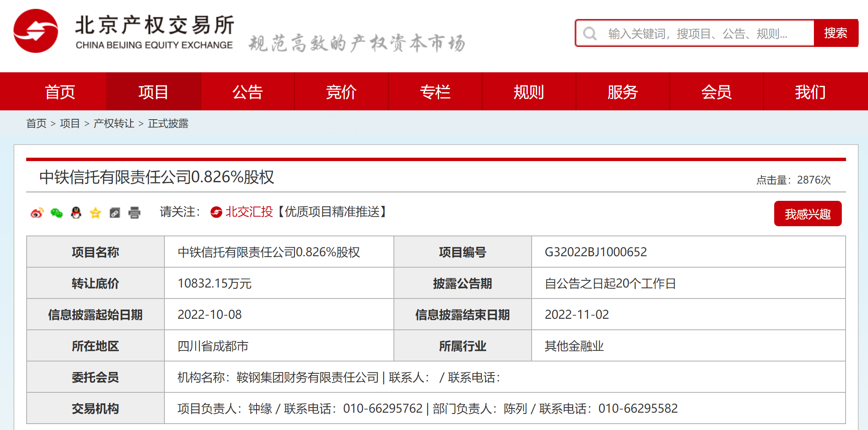The image size is (868, 430).
Task: Click the 项目编号 header cell
Action: [463, 252]
